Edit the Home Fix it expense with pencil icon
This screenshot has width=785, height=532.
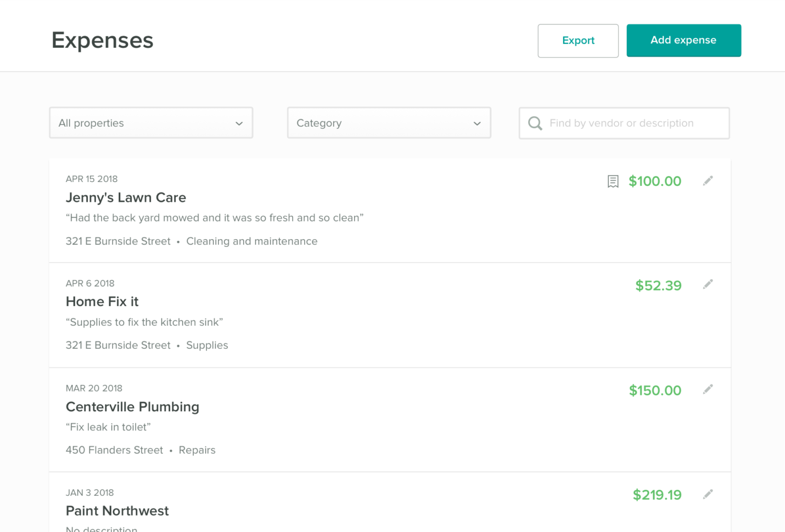708,284
